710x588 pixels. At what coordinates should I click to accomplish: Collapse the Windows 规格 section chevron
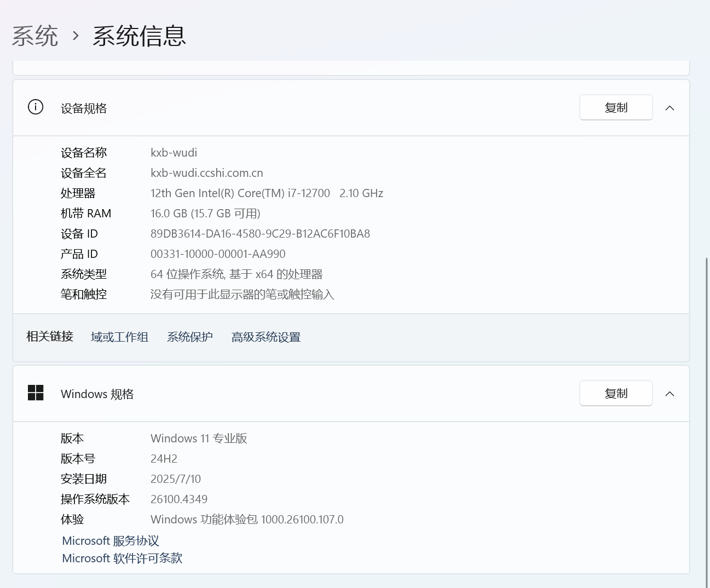669,394
